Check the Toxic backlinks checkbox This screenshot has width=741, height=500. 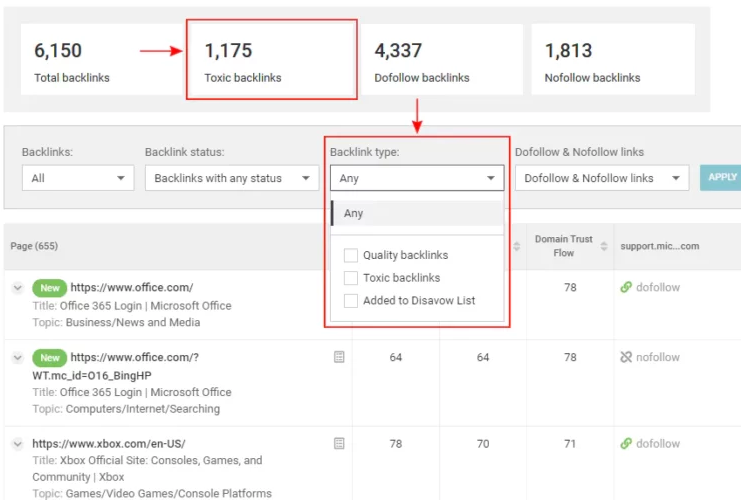[x=351, y=278]
